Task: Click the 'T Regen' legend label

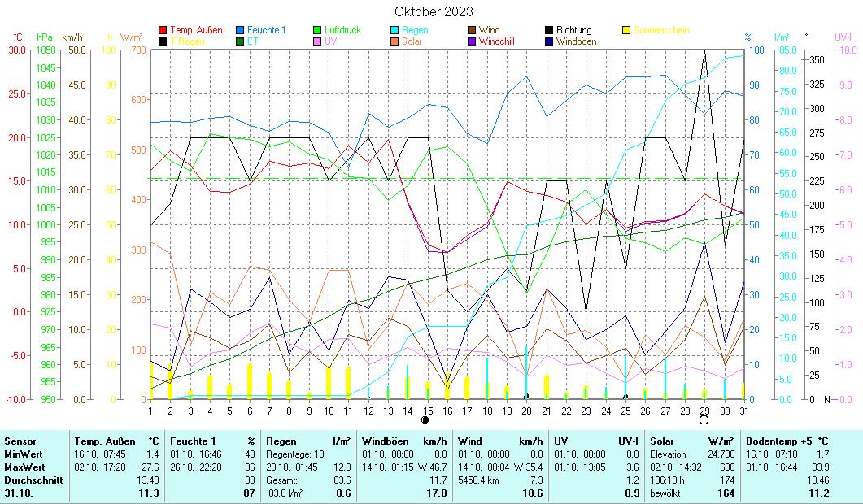Action: pos(187,41)
